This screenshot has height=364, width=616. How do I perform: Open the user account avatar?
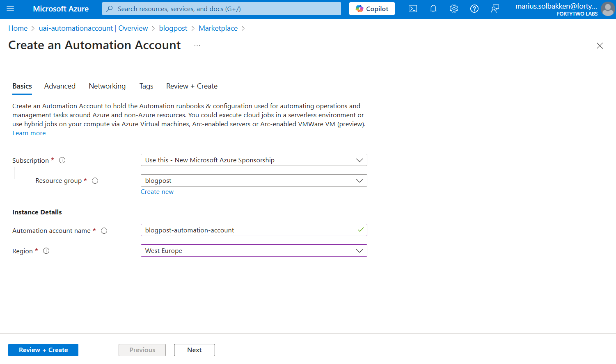(x=607, y=9)
